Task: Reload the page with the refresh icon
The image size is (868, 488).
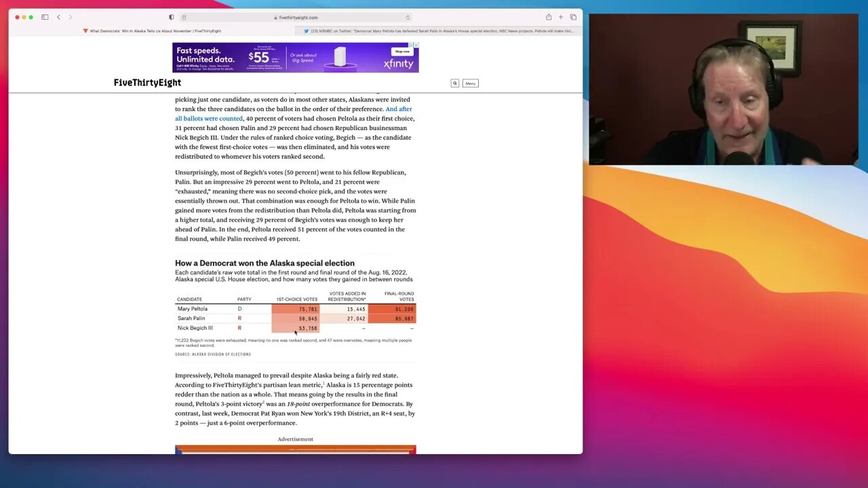Action: coord(408,18)
